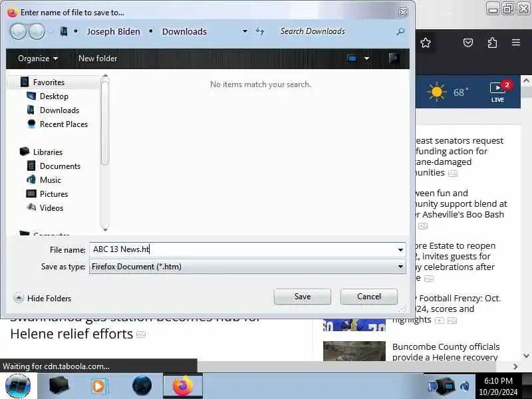Viewport: 532px width, 399px height.
Task: Click the navigation pane scrollbar thumb
Action: pyautogui.click(x=105, y=122)
